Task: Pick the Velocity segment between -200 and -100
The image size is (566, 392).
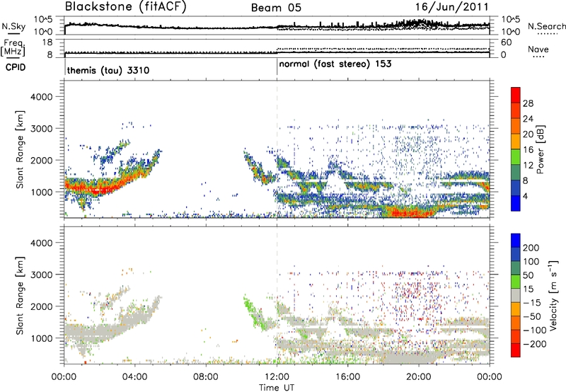Action: click(516, 336)
